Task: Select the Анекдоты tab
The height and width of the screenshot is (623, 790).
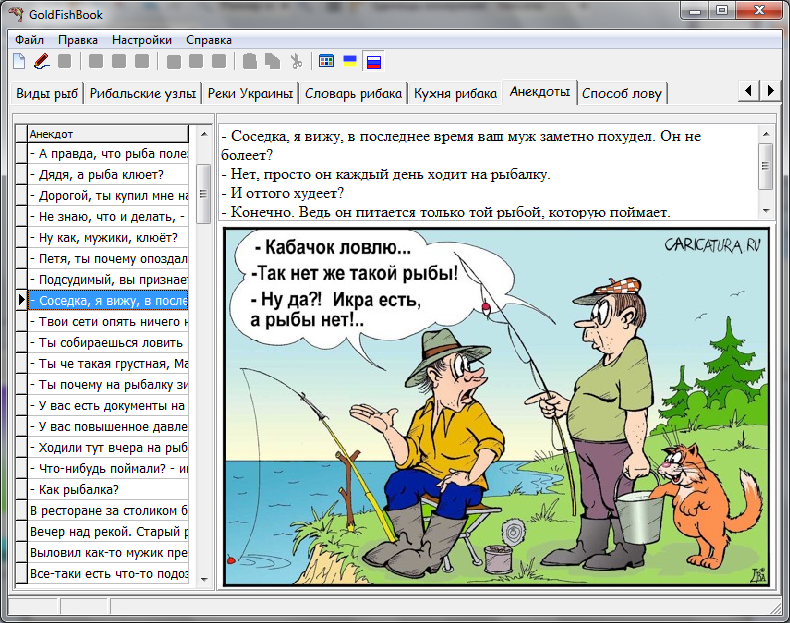Action: pyautogui.click(x=539, y=92)
